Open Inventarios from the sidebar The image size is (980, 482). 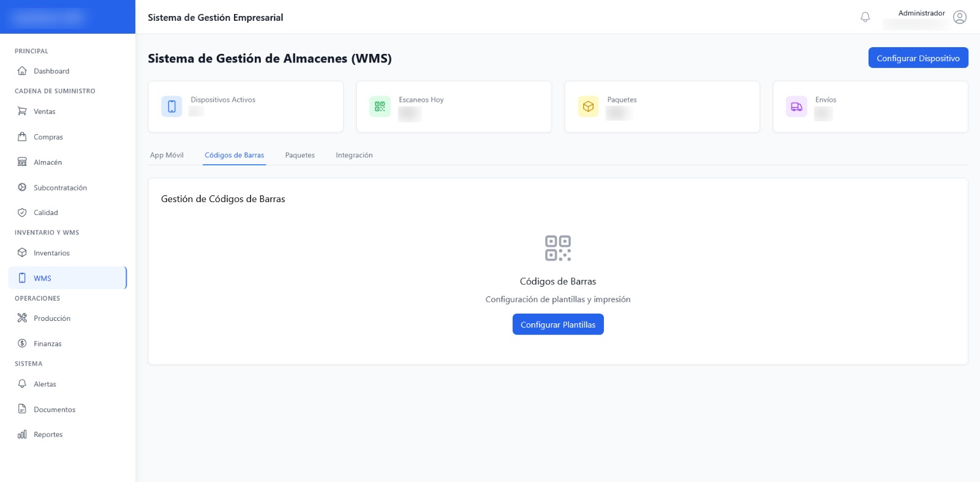click(x=51, y=253)
